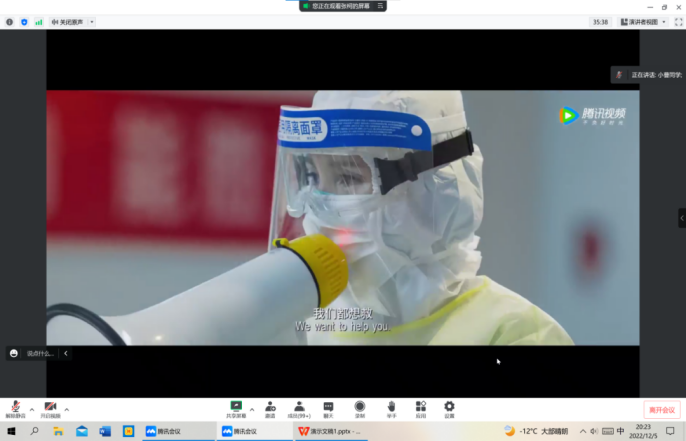Check the green network signal icon

tap(39, 22)
